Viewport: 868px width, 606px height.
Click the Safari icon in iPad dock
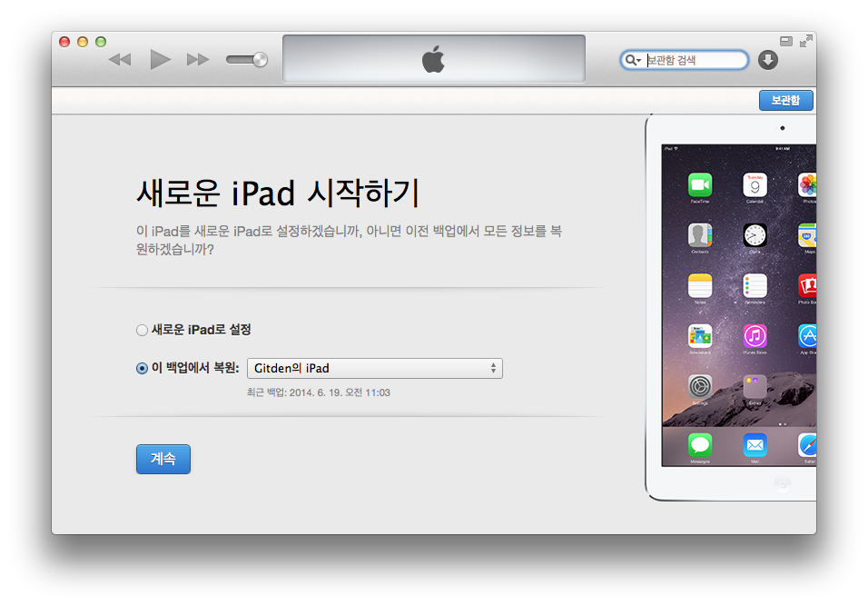807,445
